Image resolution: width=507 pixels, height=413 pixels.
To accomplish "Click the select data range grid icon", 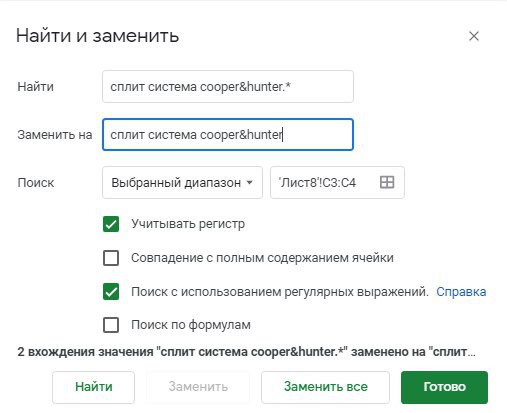I will (387, 182).
